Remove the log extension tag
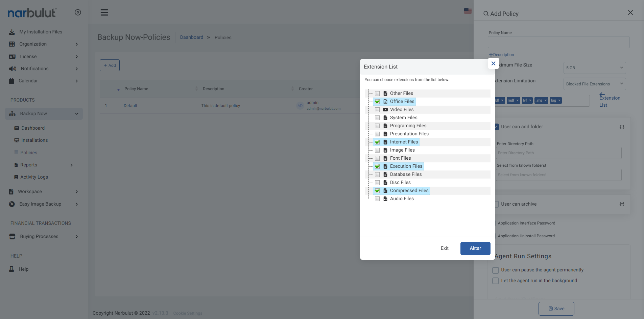The image size is (644, 319). [559, 101]
